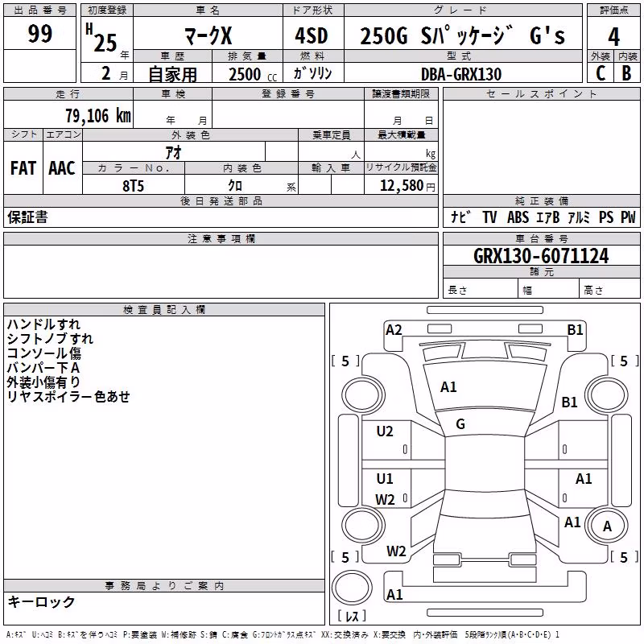Click recycle deposit 12,580円
This screenshot has width=644, height=644.
click(407, 186)
